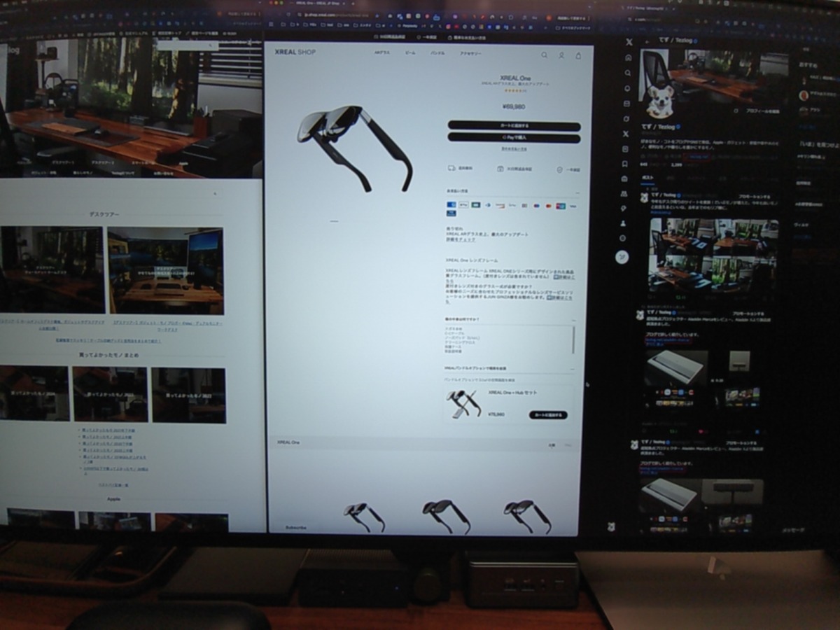Click Subscribe at bottom of XREAL page
840x630 pixels.
click(295, 527)
